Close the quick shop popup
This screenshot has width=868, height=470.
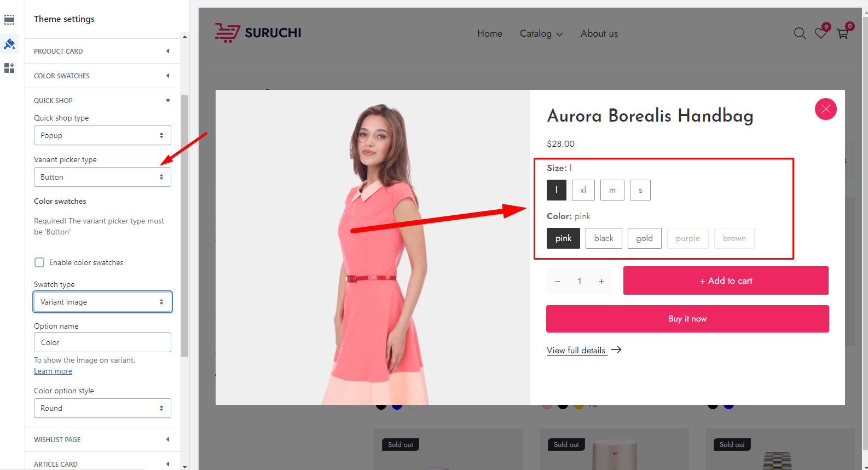point(825,109)
